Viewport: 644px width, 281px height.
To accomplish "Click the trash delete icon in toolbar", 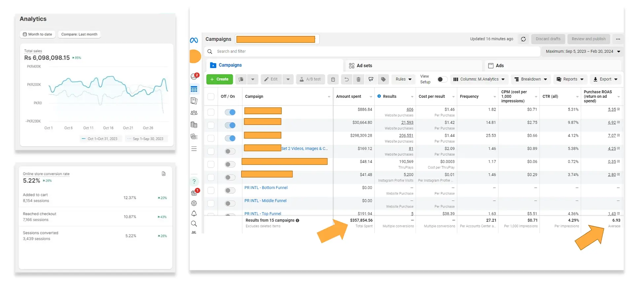I will [358, 79].
